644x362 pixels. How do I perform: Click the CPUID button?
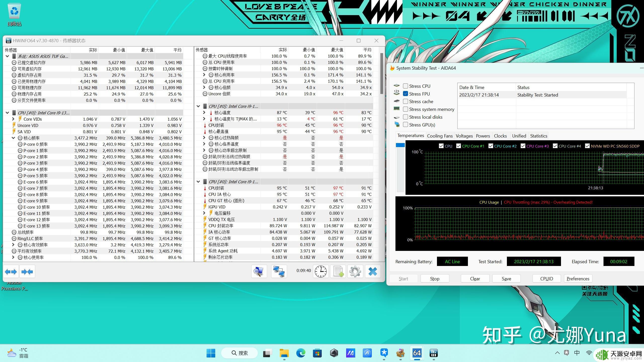(546, 279)
